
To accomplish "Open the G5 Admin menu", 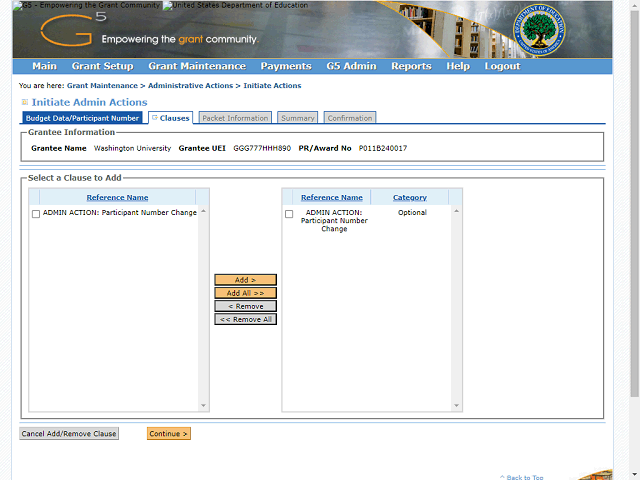I will pyautogui.click(x=351, y=66).
